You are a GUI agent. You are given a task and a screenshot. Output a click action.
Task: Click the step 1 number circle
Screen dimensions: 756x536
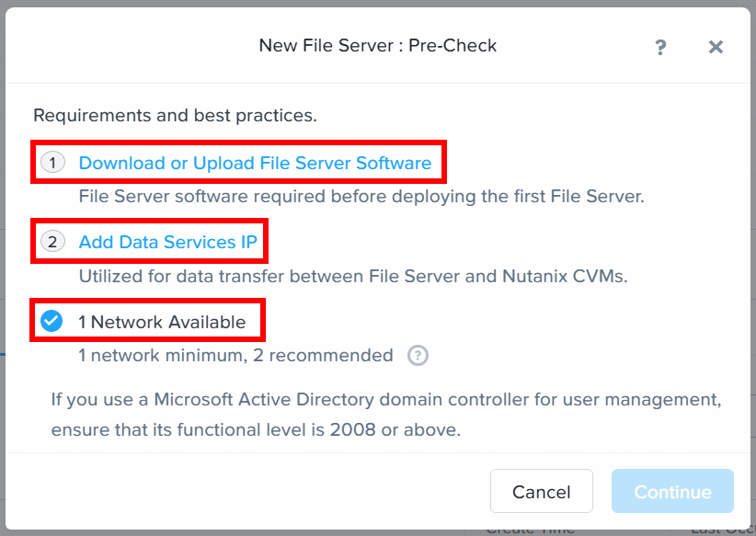click(x=52, y=164)
